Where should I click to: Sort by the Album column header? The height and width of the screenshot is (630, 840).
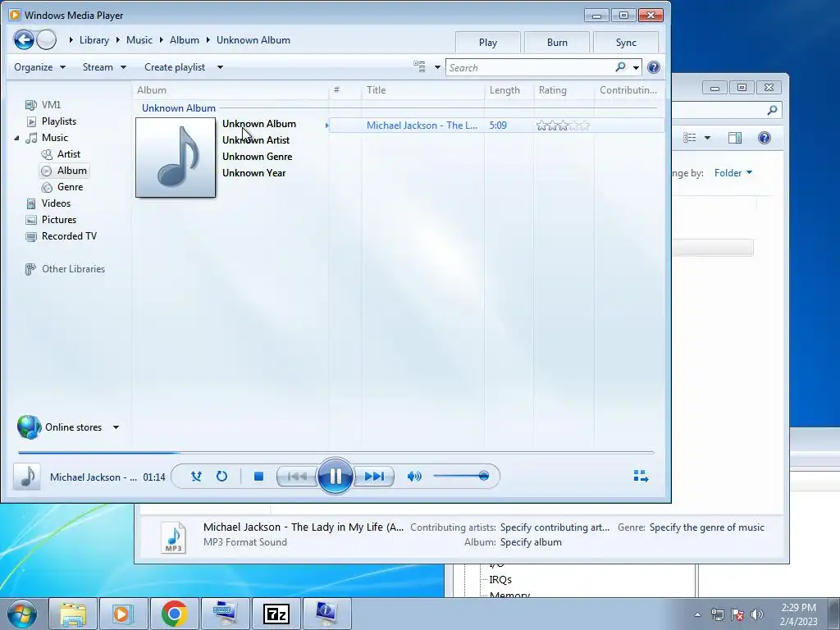point(231,90)
